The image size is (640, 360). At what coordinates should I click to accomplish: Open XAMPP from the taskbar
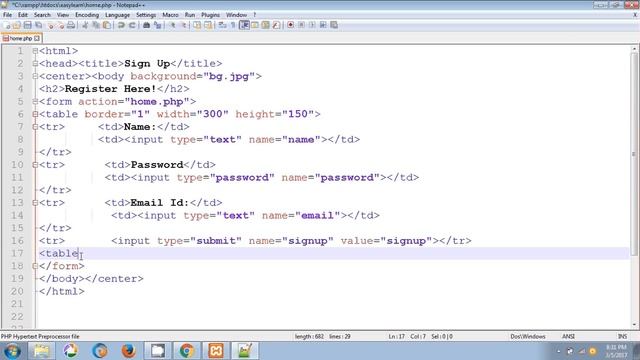click(216, 351)
